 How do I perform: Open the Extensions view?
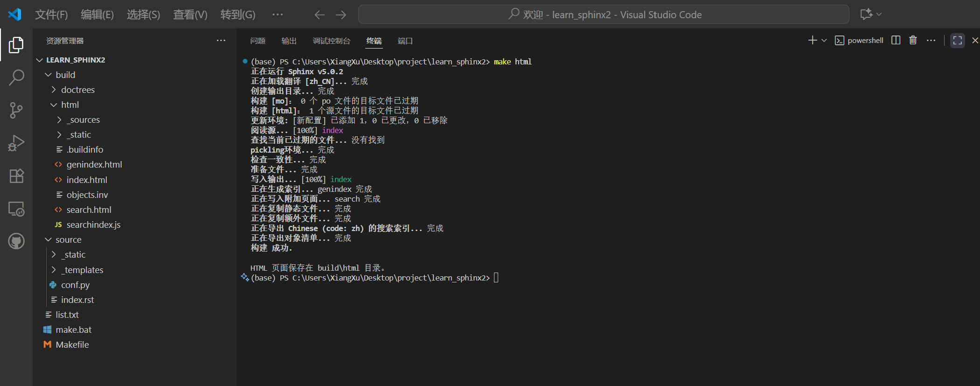[16, 176]
